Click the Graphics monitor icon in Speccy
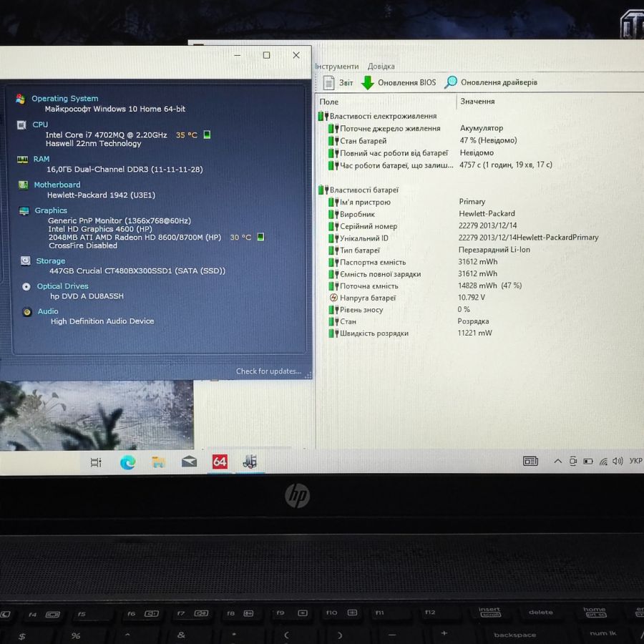 point(24,210)
